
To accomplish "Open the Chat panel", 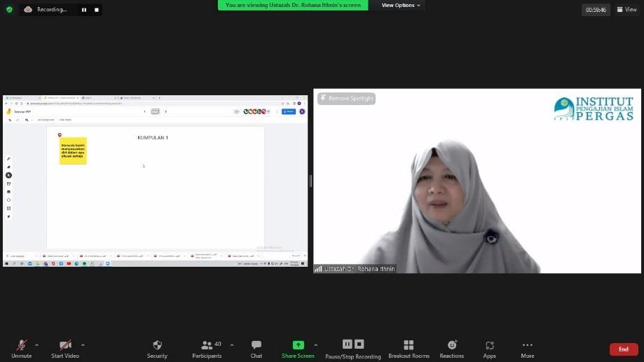I will point(256,349).
